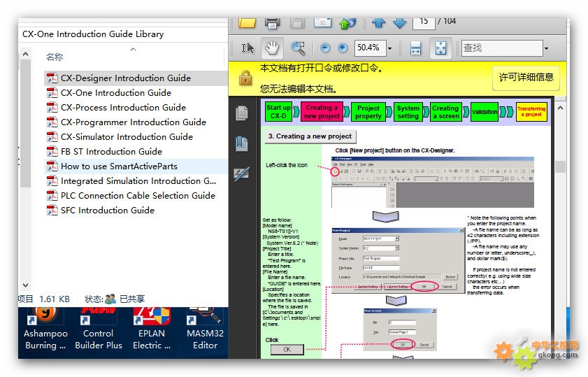This screenshot has height=377, width=588.
Task: Click the 许可详细信息 button
Action: (526, 78)
